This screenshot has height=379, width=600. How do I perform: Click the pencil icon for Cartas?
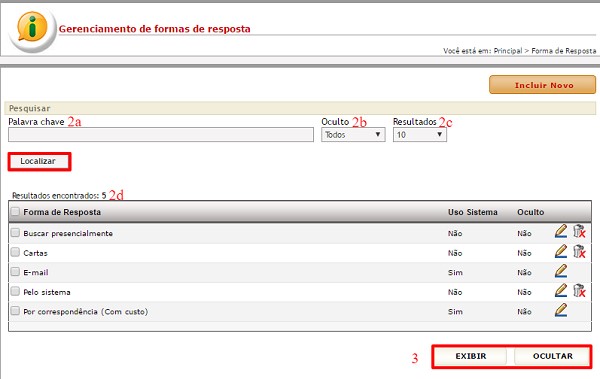[561, 252]
